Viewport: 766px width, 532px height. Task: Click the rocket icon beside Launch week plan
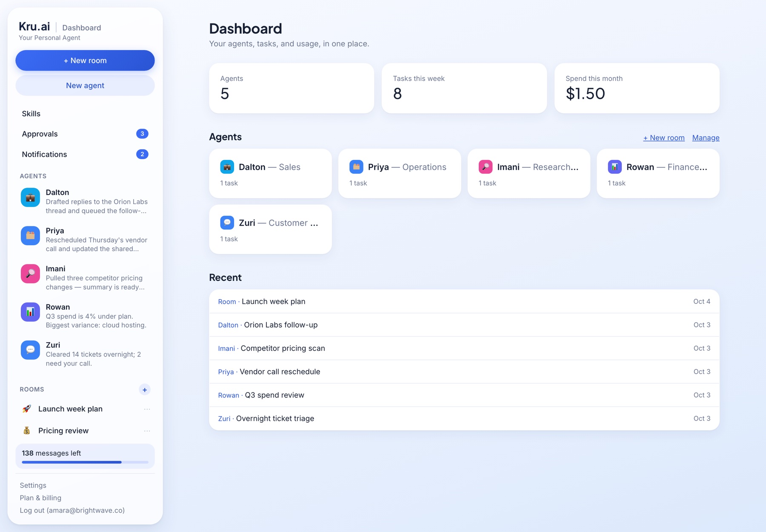tap(27, 409)
